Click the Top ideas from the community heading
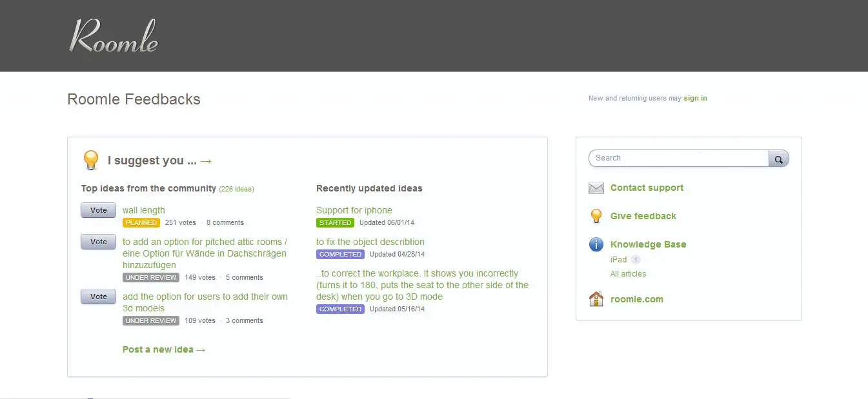868x399 pixels. (148, 188)
